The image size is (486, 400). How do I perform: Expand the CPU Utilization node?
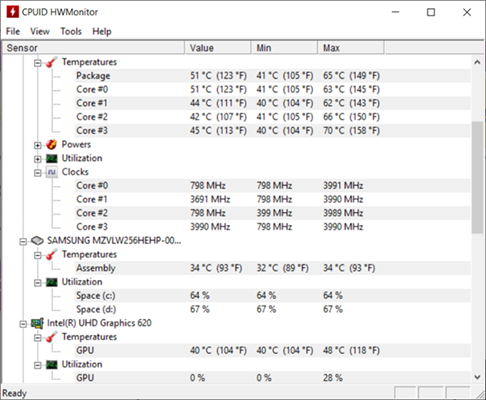(x=38, y=159)
